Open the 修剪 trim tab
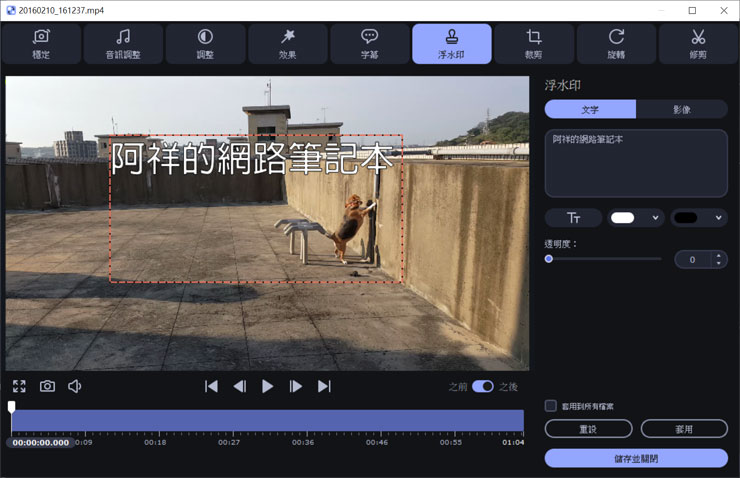 click(x=698, y=44)
